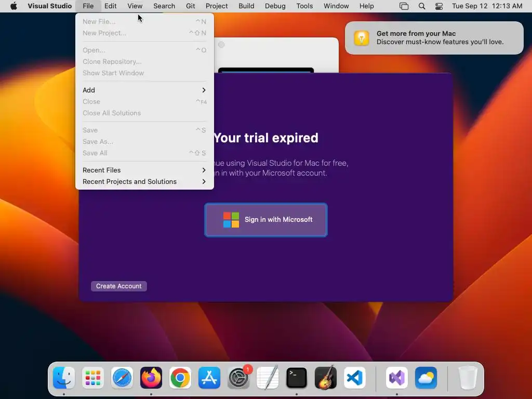Open TextEdit from the dock
Screen dimensions: 532x399
268,378
